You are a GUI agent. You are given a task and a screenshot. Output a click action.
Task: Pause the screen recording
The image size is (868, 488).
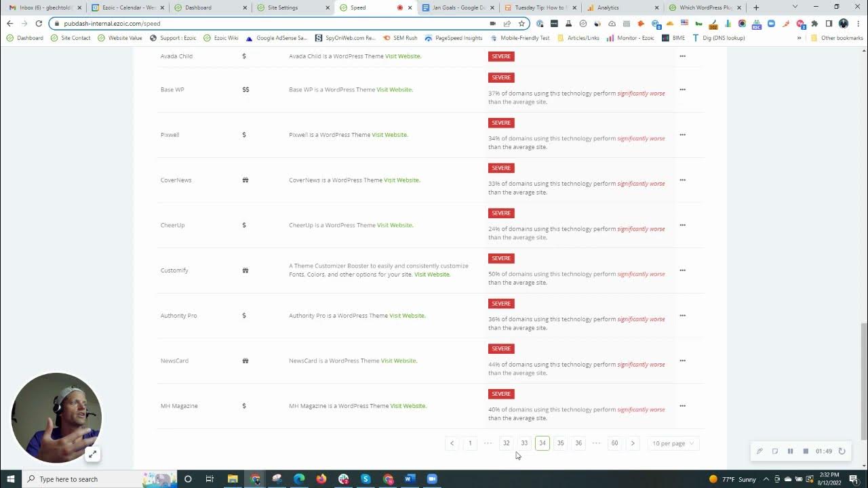[790, 451]
